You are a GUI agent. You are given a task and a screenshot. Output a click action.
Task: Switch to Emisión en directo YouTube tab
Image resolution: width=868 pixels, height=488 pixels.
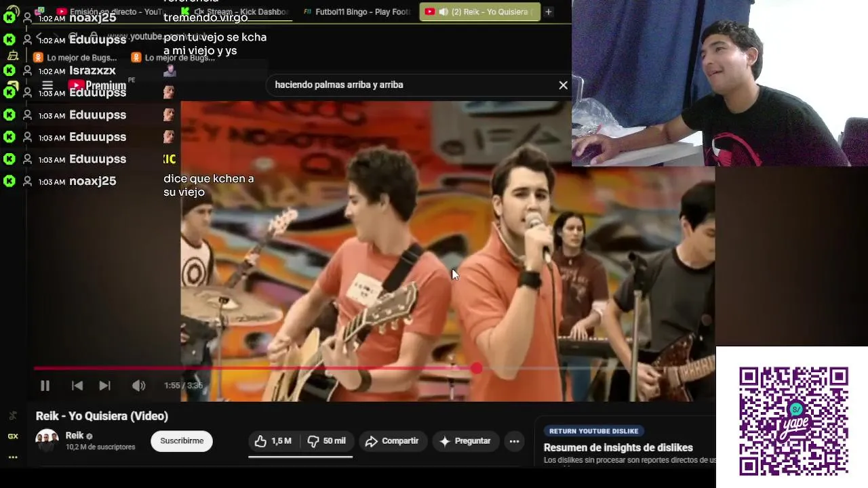(112, 12)
